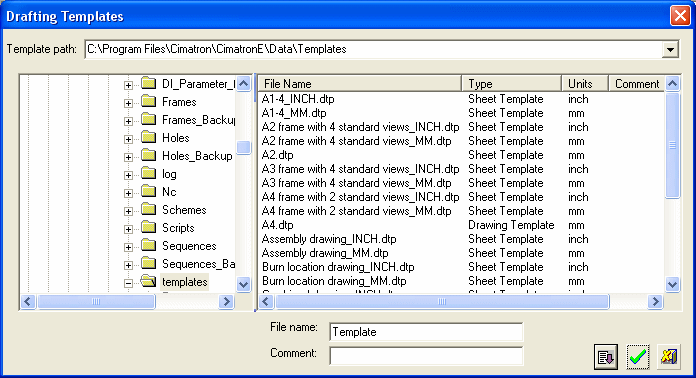696x378 pixels.
Task: Expand the Sequences_Ba folder node
Action: pyautogui.click(x=128, y=265)
